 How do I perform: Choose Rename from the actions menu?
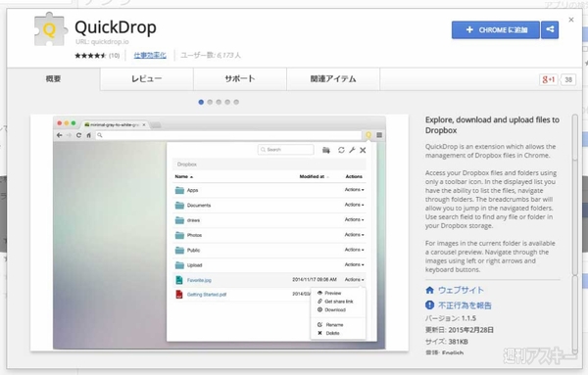(330, 325)
